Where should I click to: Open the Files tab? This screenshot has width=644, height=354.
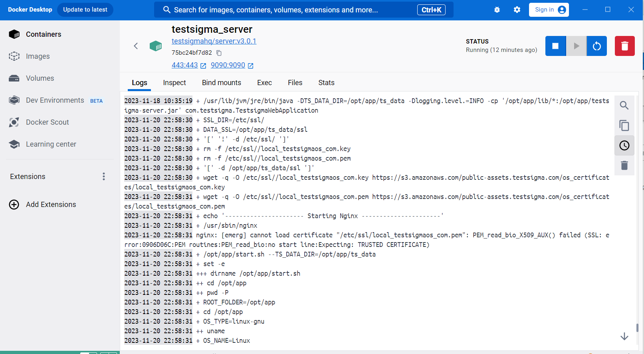point(295,83)
